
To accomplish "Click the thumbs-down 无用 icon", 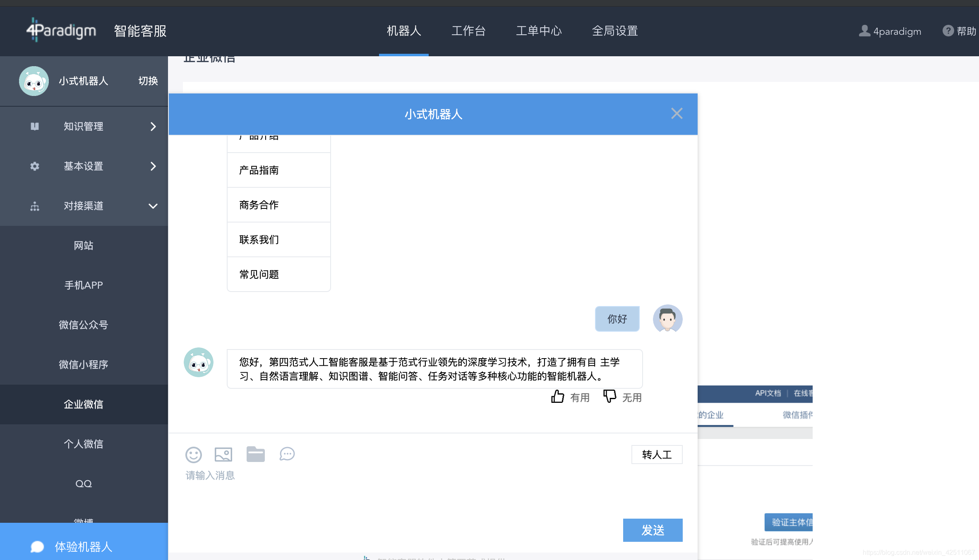I will pos(609,397).
